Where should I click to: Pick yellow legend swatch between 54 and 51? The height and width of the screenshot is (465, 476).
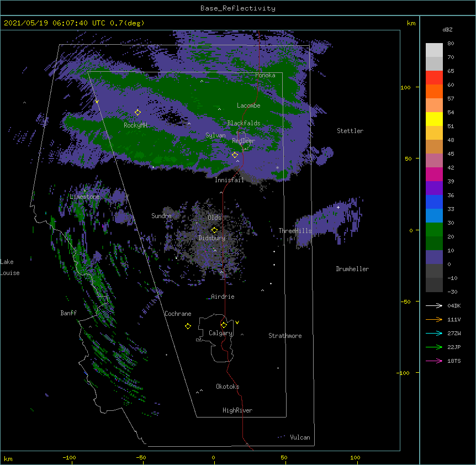click(434, 119)
